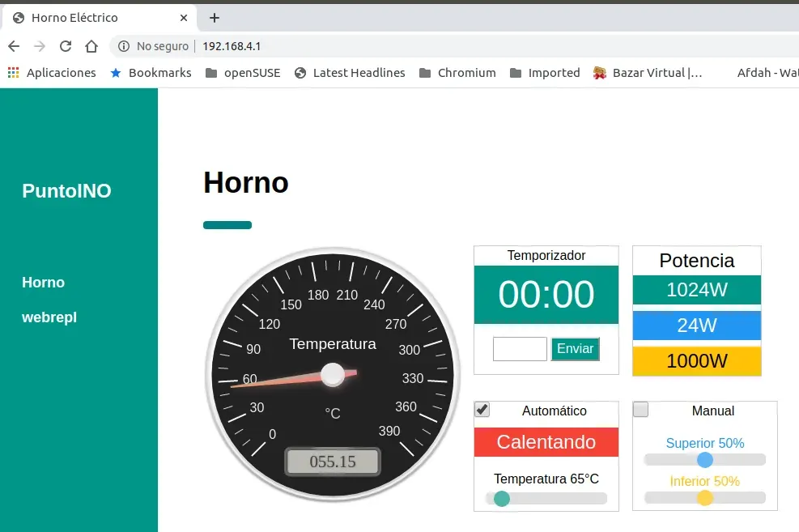Click the temperature gauge needle hub
The image size is (799, 532).
(x=333, y=375)
